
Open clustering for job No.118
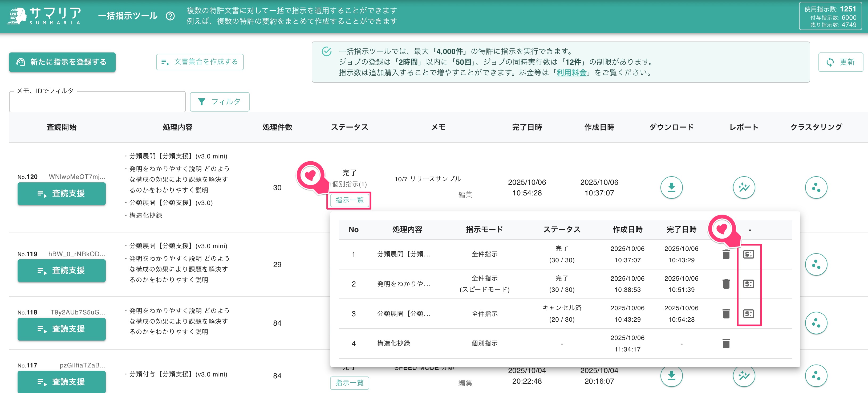click(816, 323)
